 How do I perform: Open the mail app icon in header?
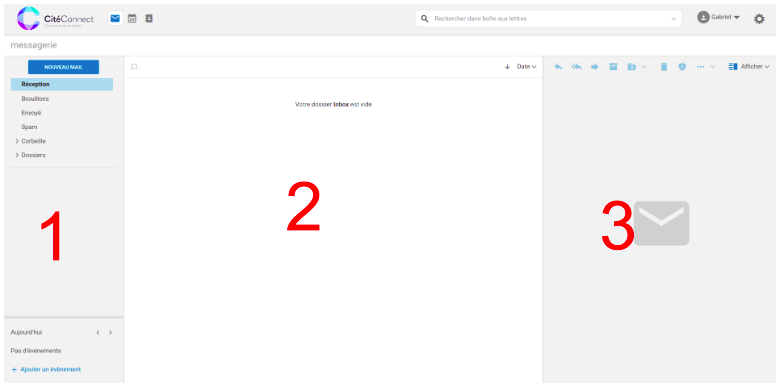point(115,18)
